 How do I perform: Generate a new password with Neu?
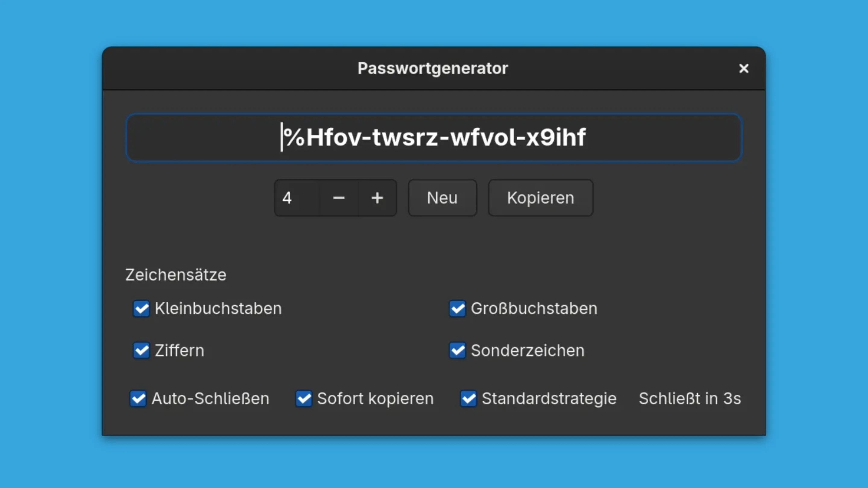coord(442,198)
